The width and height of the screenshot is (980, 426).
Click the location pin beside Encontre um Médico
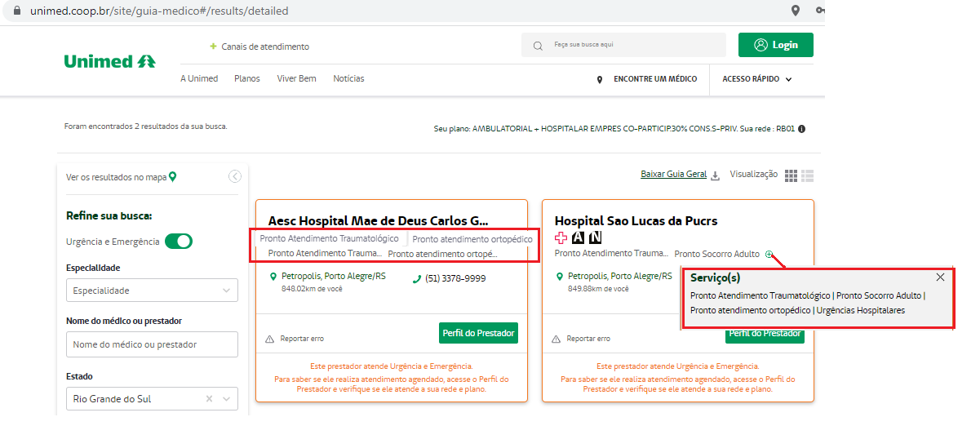[600, 80]
